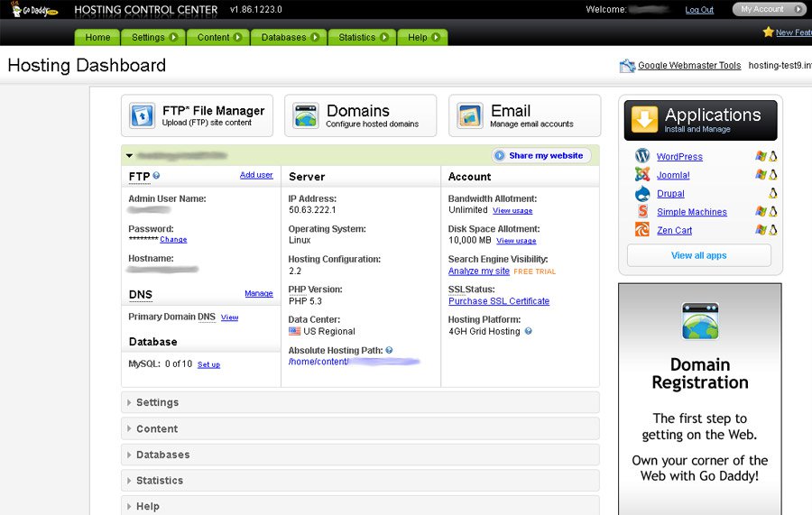The image size is (812, 515).
Task: Click Primary Domain DNS View link
Action: point(229,317)
